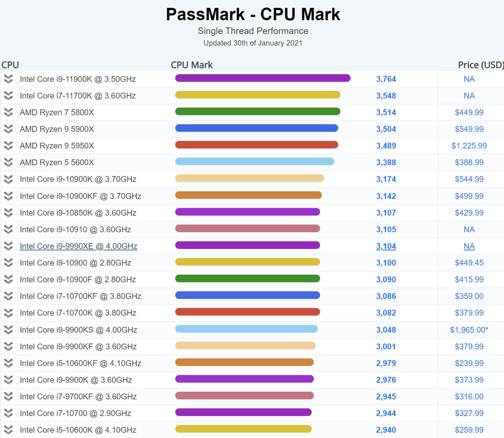Expand the AMD Ryzen 9 5900X row chevron
Screen dimensions: 504x438
(8, 129)
